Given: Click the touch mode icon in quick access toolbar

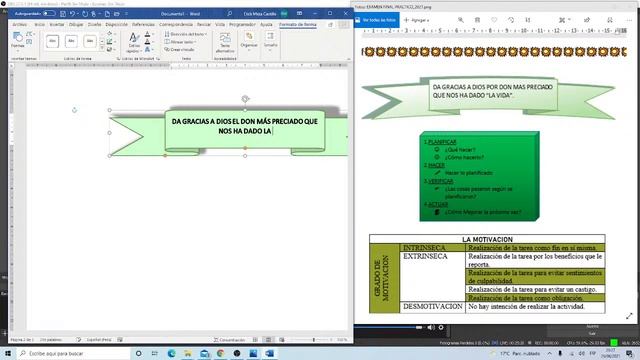Looking at the screenshot, I should tap(94, 13).
